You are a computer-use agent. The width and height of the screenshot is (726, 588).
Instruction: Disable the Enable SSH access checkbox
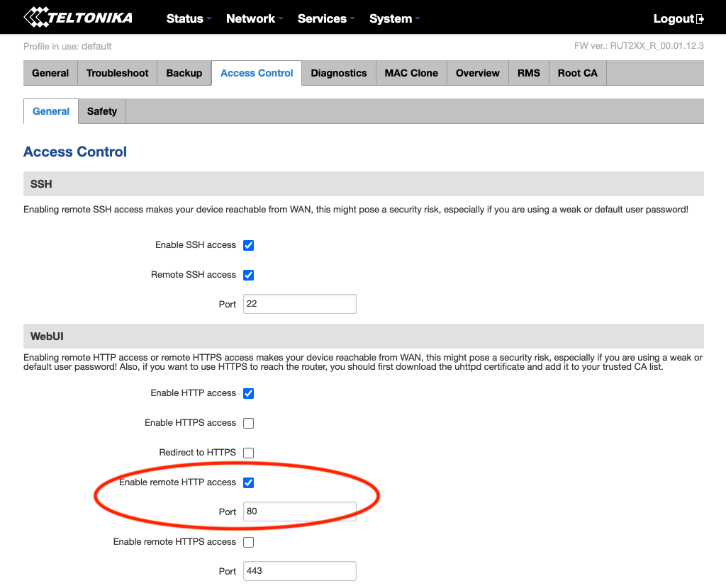[x=248, y=245]
